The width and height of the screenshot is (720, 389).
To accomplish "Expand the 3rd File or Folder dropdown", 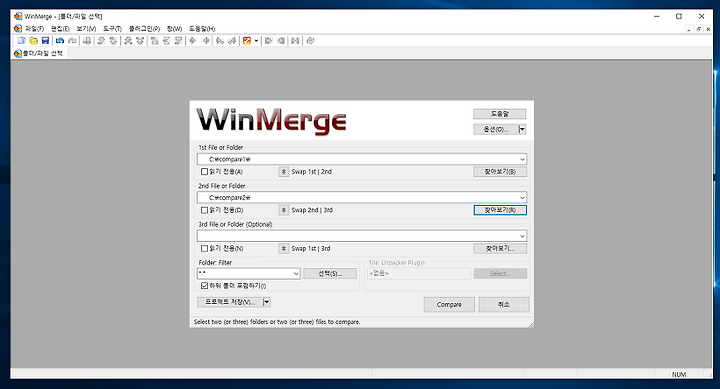I will pos(522,236).
